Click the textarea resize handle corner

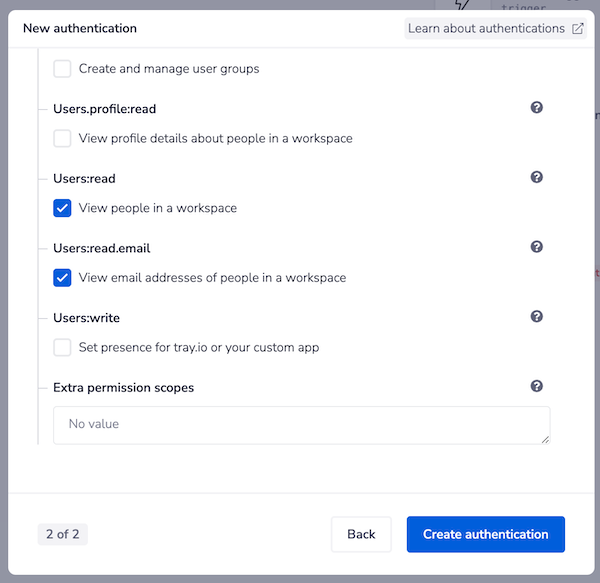[x=546, y=439]
